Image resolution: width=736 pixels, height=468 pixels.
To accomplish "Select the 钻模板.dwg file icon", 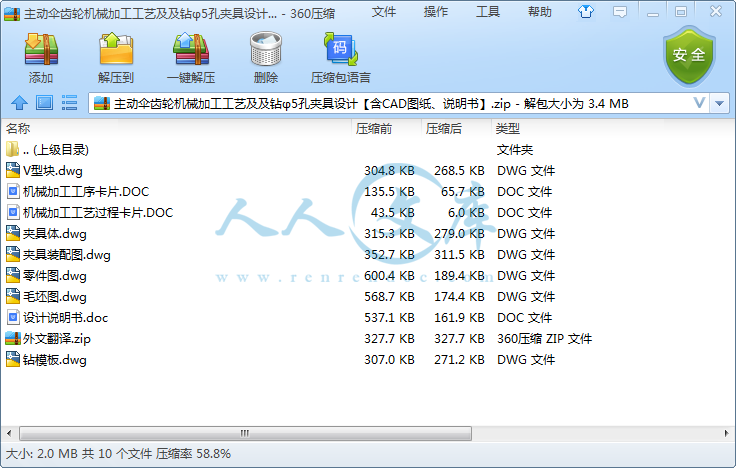I will pos(13,360).
